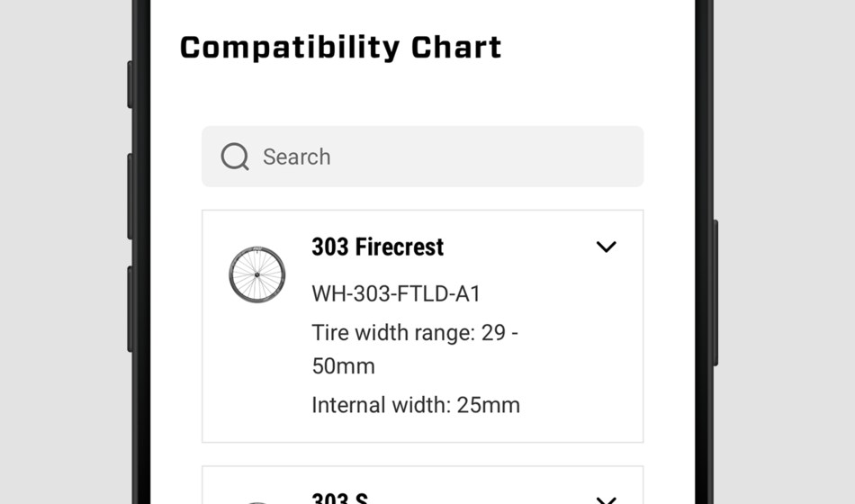
Task: Focus the Search input field
Action: pyautogui.click(x=423, y=157)
